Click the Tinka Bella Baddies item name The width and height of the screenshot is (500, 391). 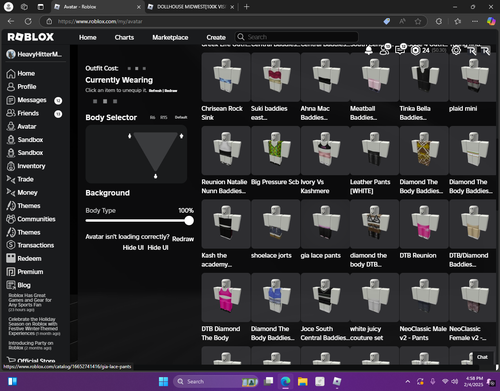[415, 113]
